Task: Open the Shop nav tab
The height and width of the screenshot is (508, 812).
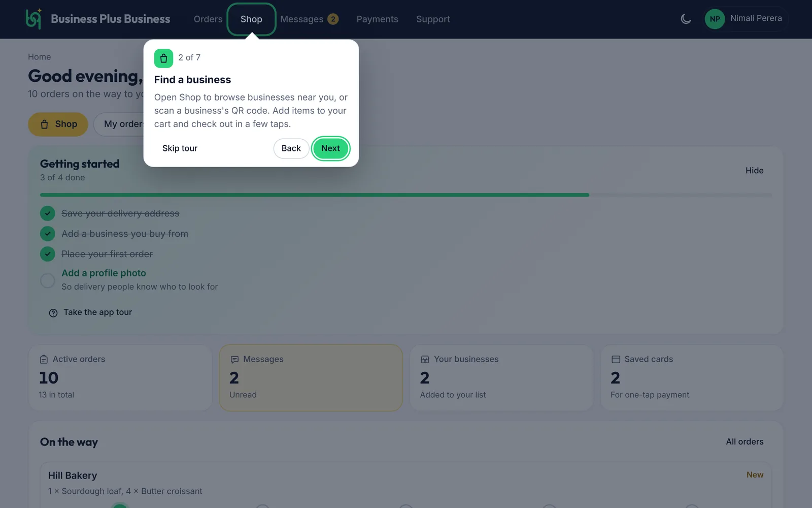Action: [251, 19]
